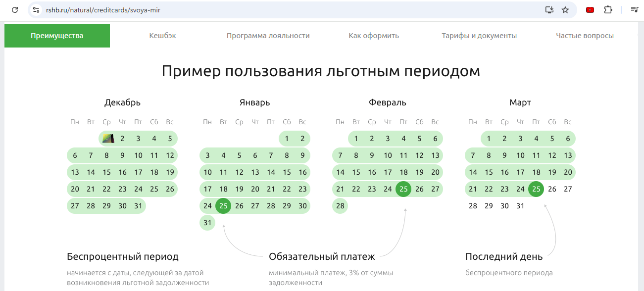Click the shopping bag icon on December 1
644x291 pixels.
(107, 139)
